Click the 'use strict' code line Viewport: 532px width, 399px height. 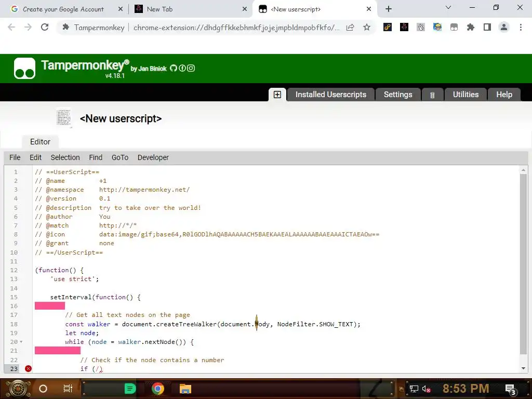[74, 279]
